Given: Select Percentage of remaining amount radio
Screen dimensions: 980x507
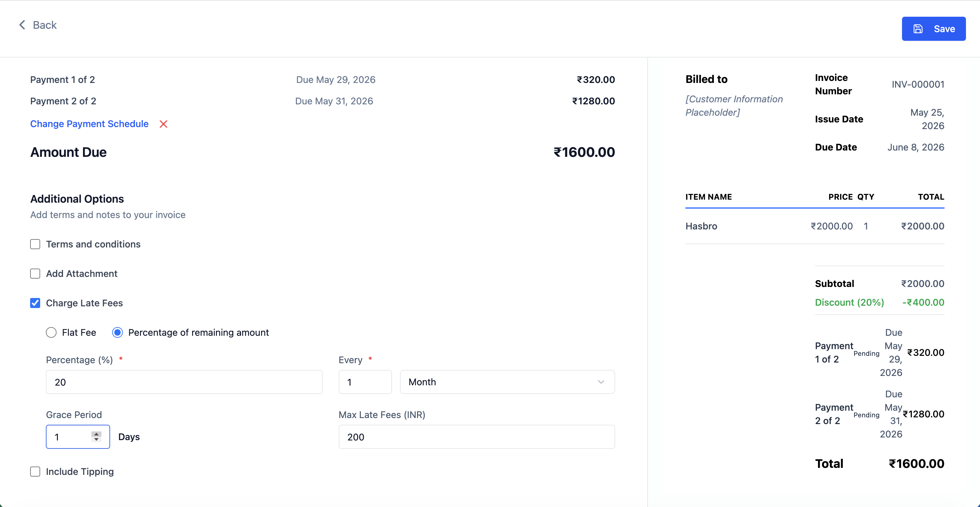Looking at the screenshot, I should pos(117,332).
